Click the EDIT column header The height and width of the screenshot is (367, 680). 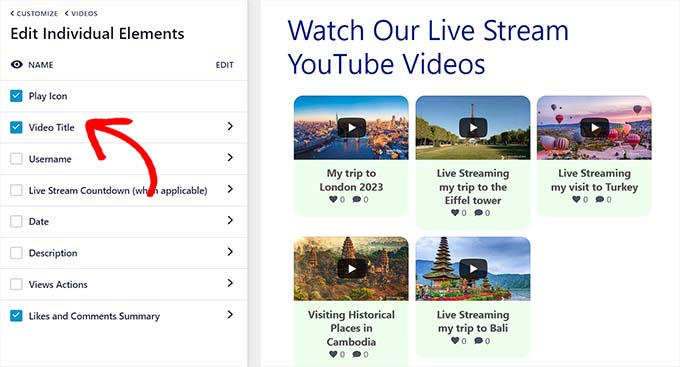point(225,65)
